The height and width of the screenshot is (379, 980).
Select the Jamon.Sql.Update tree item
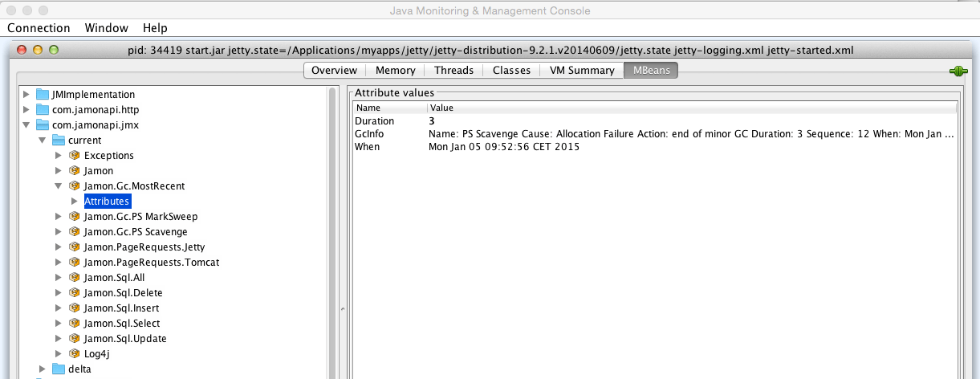pyautogui.click(x=125, y=339)
